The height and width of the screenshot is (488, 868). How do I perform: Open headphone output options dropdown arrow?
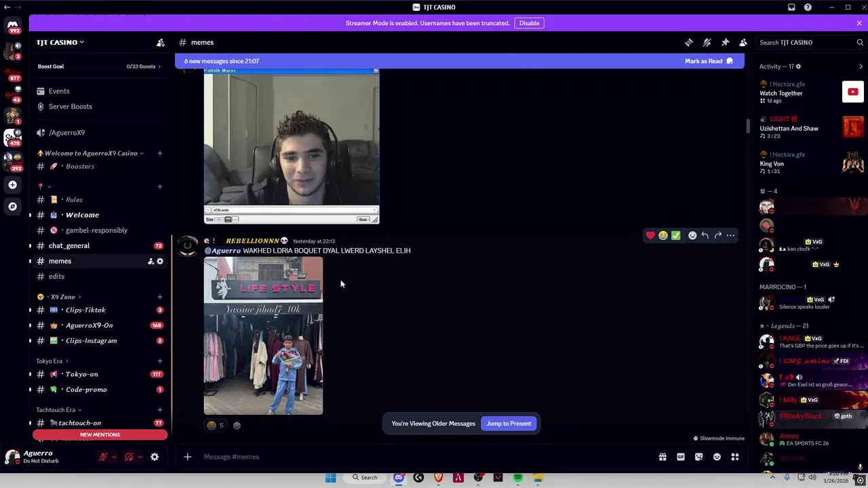[140, 457]
